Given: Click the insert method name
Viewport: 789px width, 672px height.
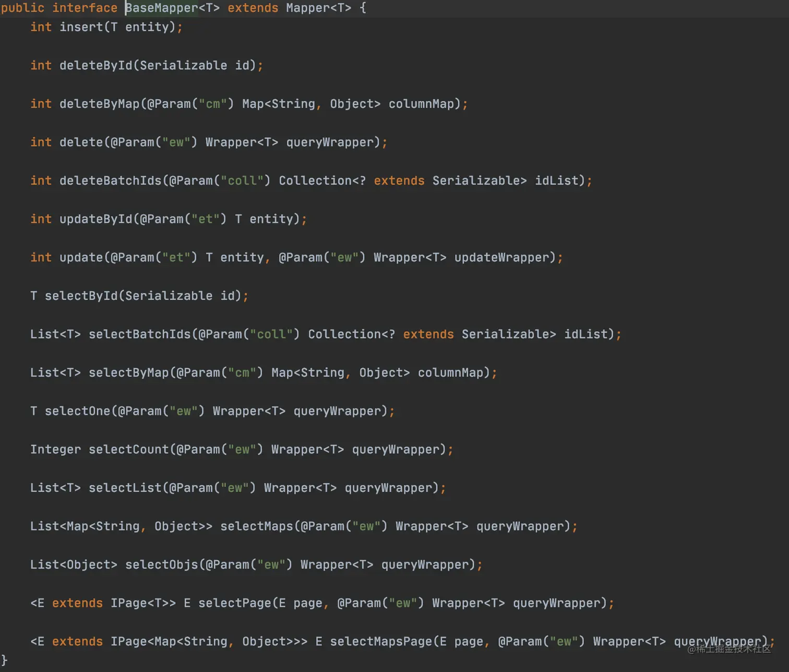Looking at the screenshot, I should coord(81,27).
